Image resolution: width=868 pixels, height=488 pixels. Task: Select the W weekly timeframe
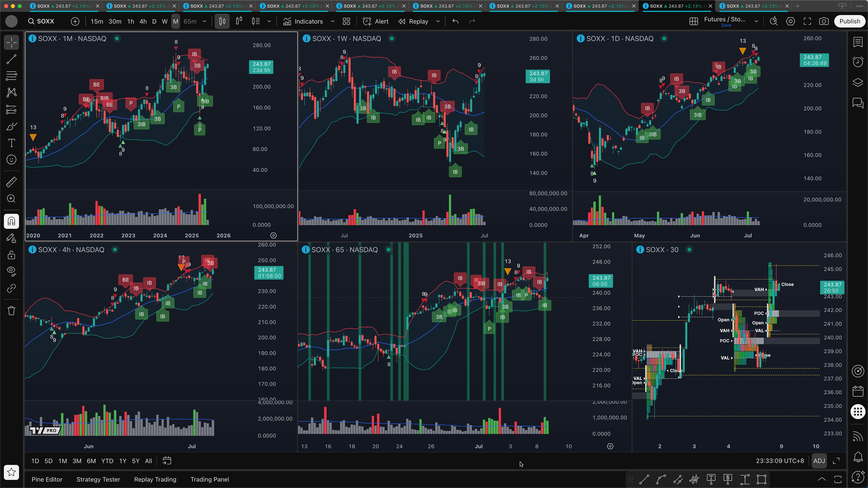(165, 21)
